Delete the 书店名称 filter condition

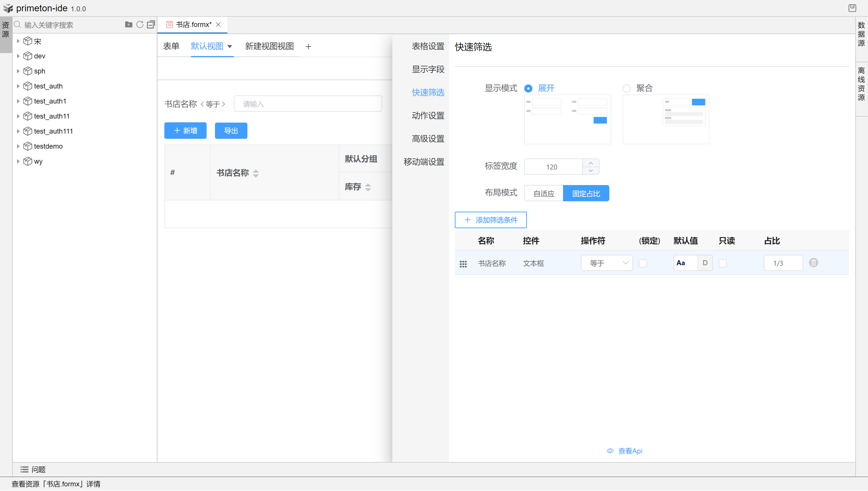pyautogui.click(x=813, y=263)
